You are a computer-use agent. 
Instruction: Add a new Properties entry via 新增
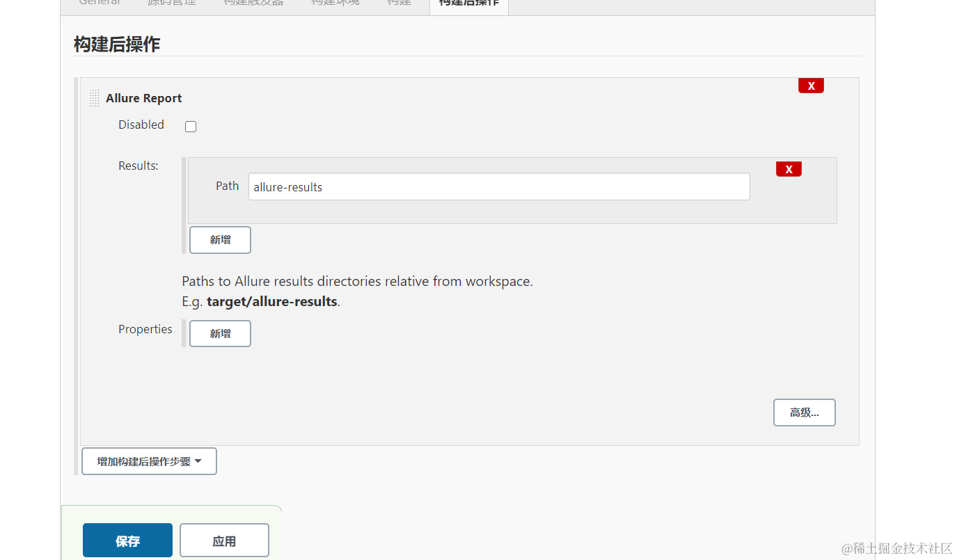point(220,333)
